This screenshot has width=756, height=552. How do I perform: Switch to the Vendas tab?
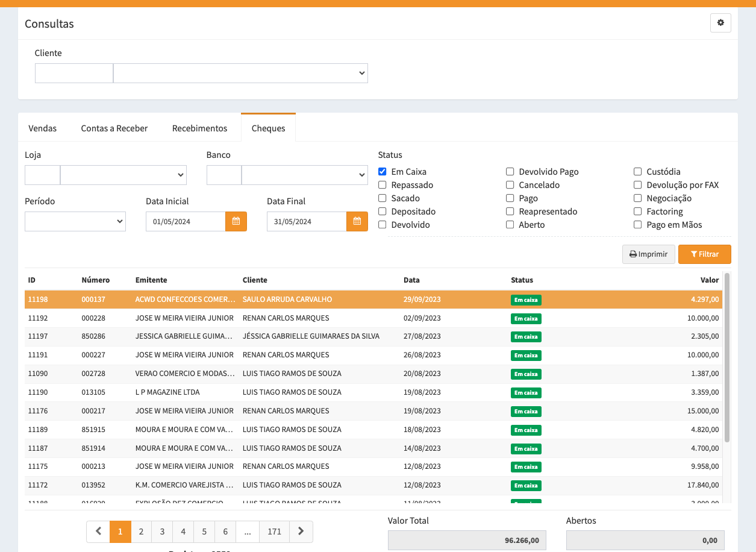point(43,128)
